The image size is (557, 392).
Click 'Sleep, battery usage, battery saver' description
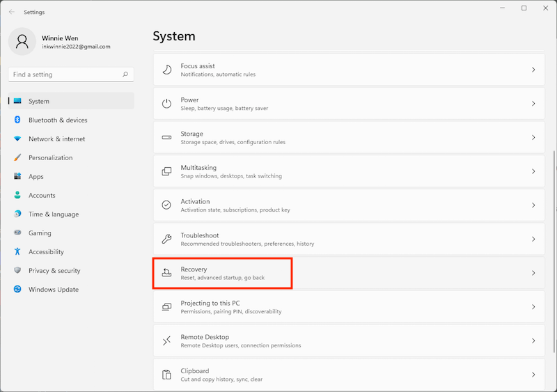pos(224,108)
